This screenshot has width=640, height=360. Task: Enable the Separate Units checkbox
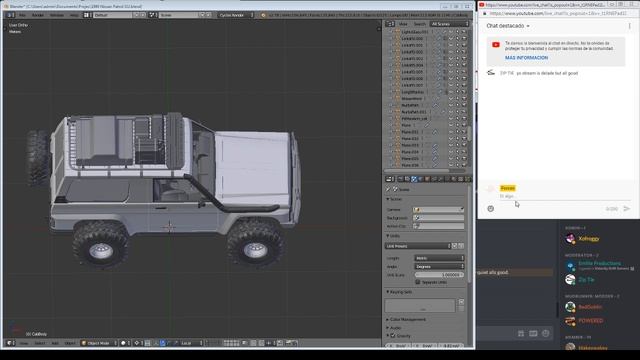tap(418, 282)
